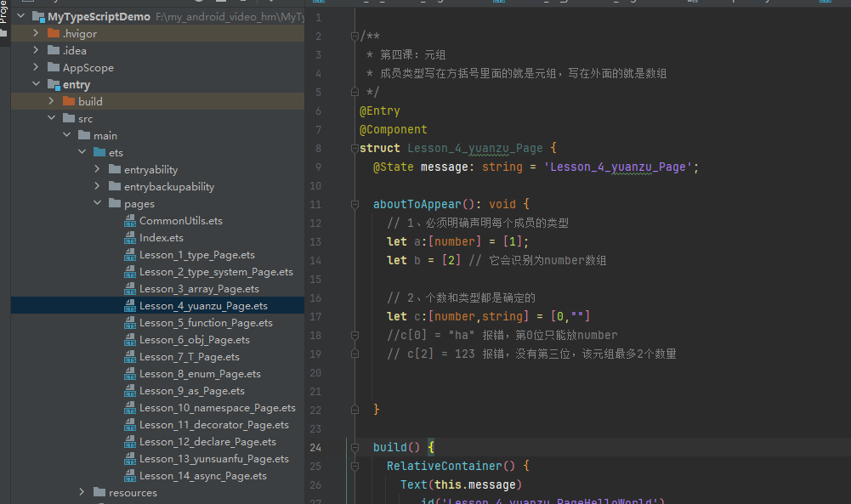Click the @Entry decorator on line 6
The image size is (851, 504).
[x=379, y=110]
